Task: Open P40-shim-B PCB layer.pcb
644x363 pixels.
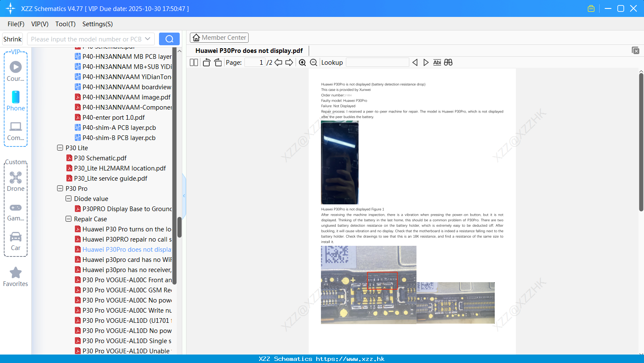Action: click(115, 137)
